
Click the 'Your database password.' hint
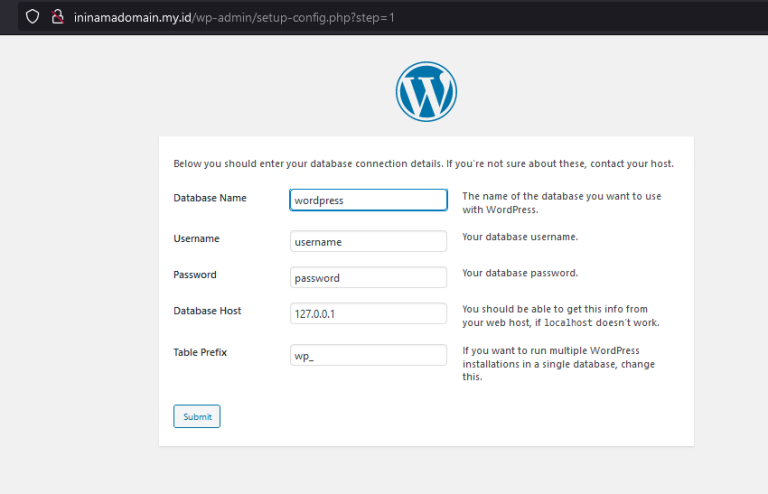(520, 273)
